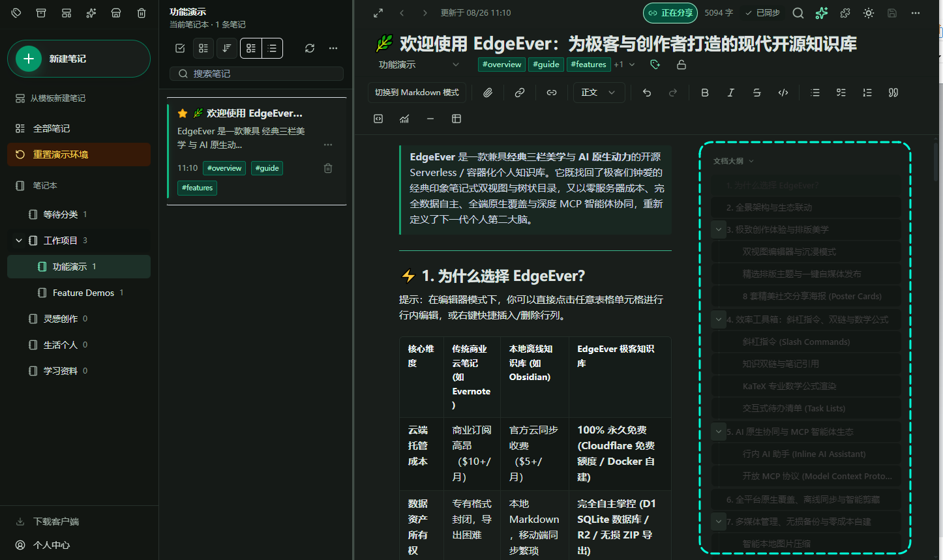Open the tags icon in the sidebar top row

point(16,13)
